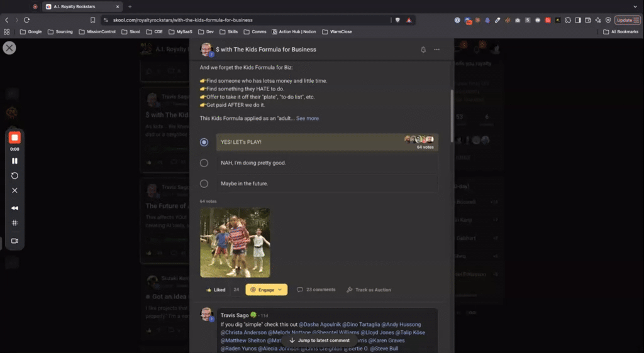Open a new browser tab with plus

coord(130,7)
